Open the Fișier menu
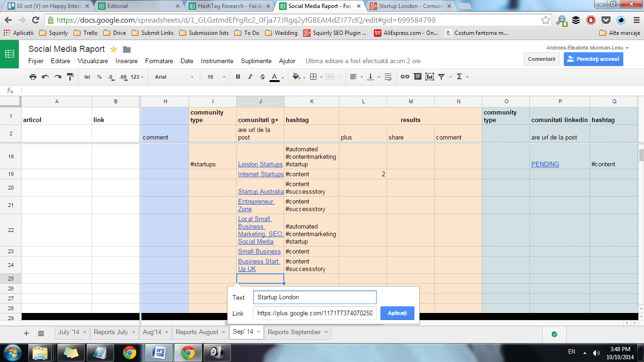The width and height of the screenshot is (644, 362). pos(36,61)
